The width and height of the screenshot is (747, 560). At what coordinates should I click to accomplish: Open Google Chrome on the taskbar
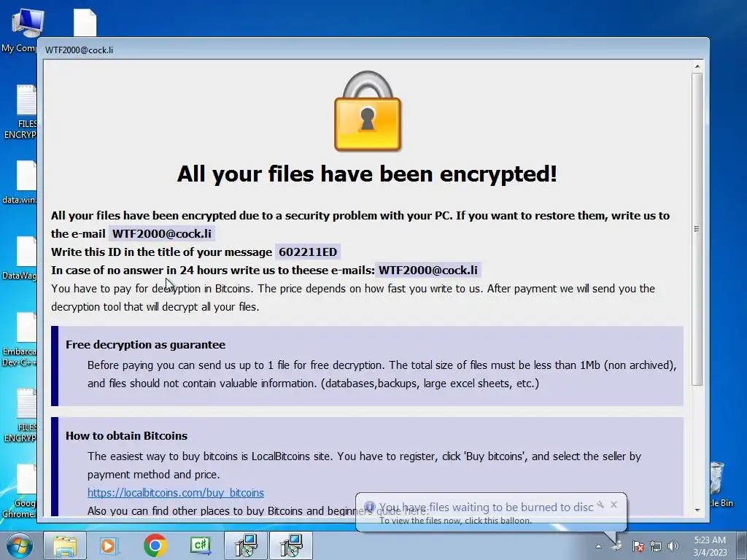(155, 545)
